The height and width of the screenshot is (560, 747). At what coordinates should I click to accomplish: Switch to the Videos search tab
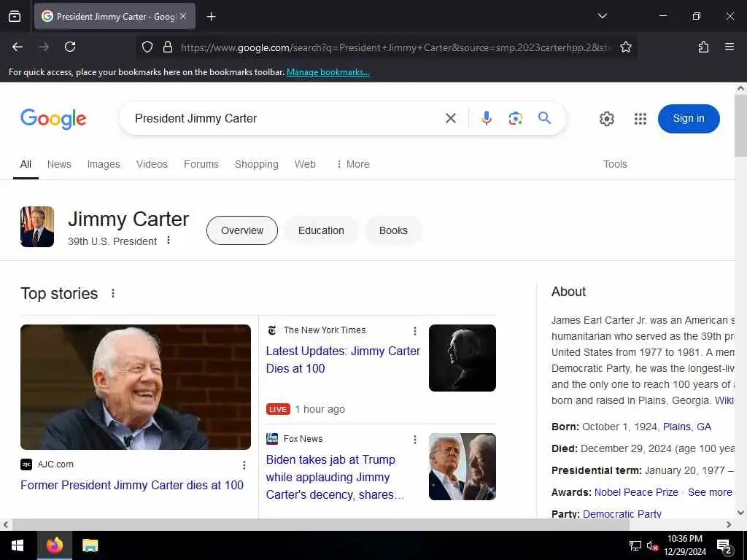[152, 164]
